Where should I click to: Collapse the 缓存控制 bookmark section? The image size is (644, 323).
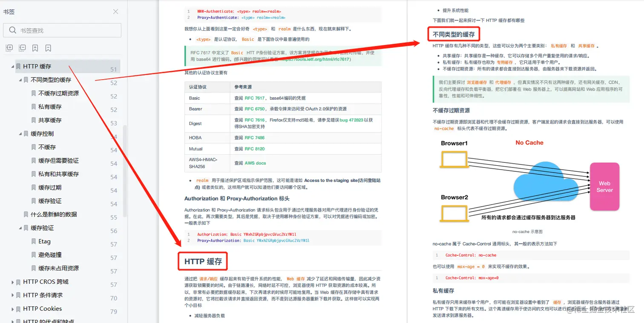point(20,133)
